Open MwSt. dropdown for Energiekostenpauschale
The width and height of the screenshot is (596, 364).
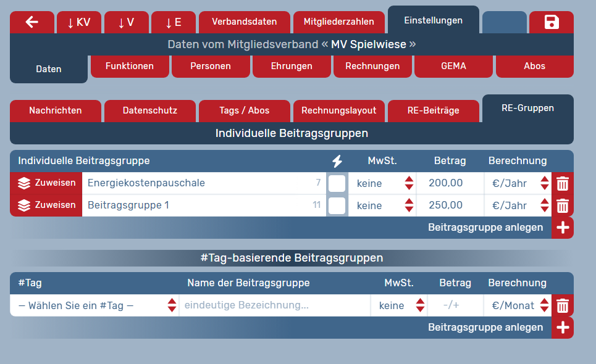(382, 183)
